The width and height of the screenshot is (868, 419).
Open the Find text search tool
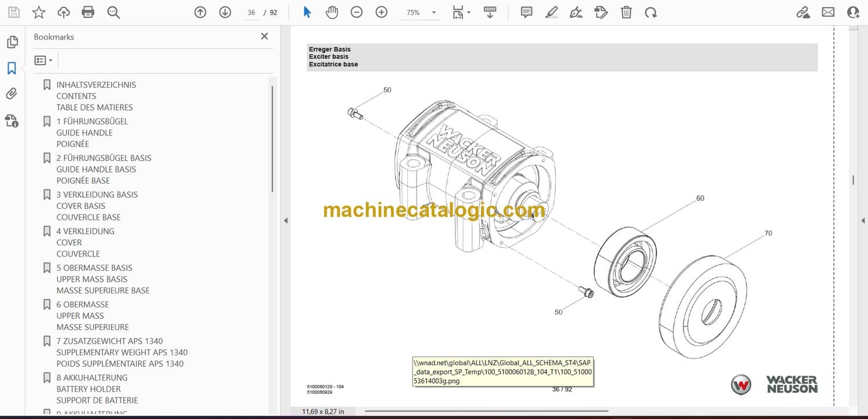click(113, 12)
